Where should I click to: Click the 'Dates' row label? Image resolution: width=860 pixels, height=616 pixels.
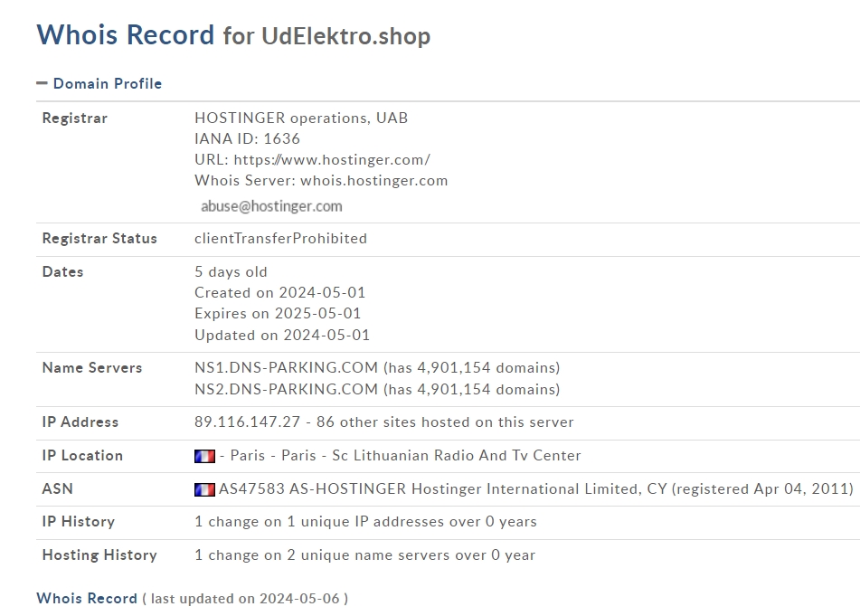click(x=62, y=272)
